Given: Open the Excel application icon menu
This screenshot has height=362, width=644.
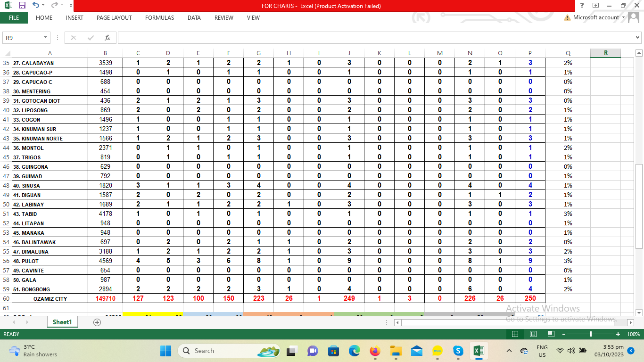Looking at the screenshot, I should (8, 6).
